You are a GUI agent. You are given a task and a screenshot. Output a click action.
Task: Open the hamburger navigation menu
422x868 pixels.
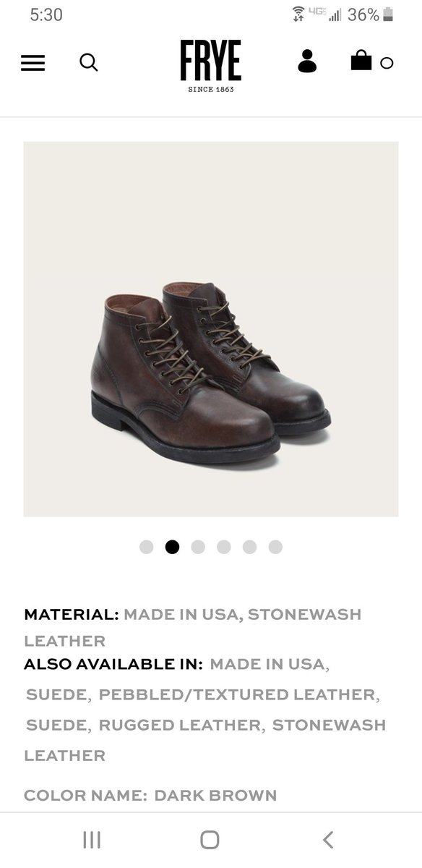click(33, 63)
